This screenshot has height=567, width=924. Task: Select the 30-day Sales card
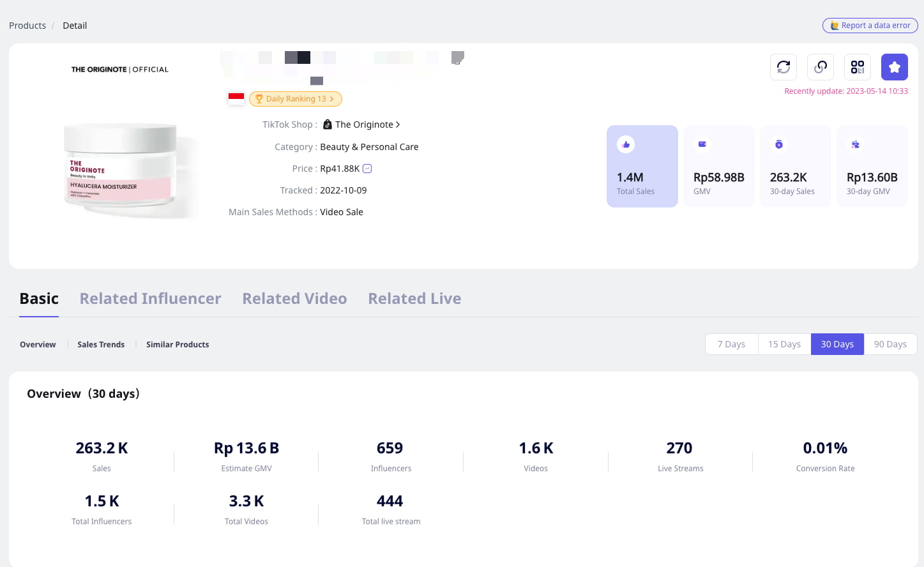pyautogui.click(x=795, y=166)
